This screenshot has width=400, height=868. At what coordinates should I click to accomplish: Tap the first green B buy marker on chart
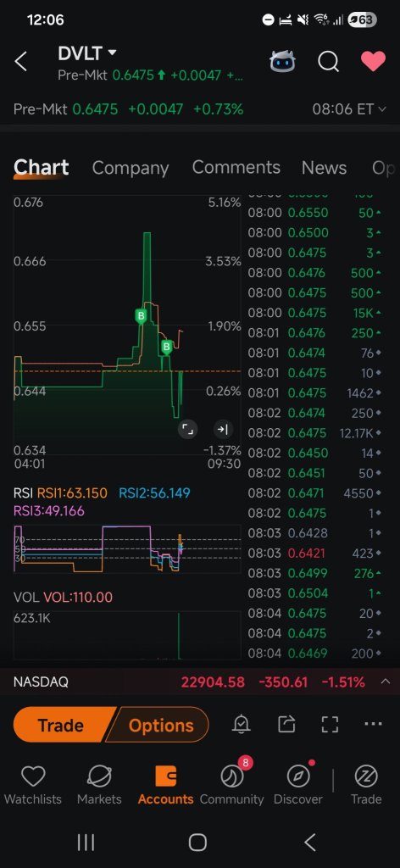click(141, 316)
